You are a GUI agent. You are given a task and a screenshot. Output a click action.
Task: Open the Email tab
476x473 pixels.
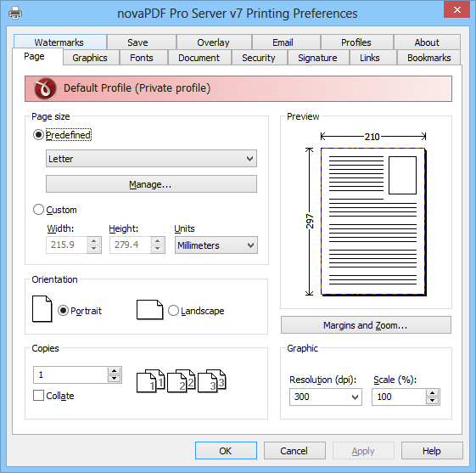[x=286, y=42]
